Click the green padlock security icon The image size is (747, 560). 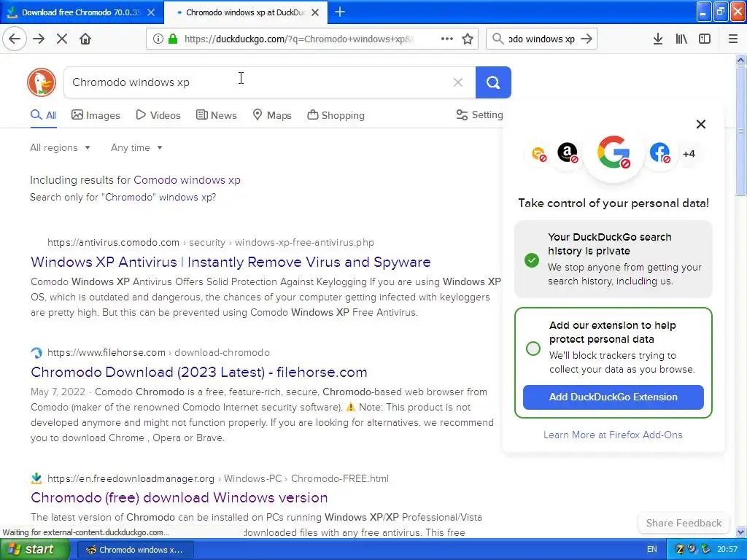click(x=173, y=39)
